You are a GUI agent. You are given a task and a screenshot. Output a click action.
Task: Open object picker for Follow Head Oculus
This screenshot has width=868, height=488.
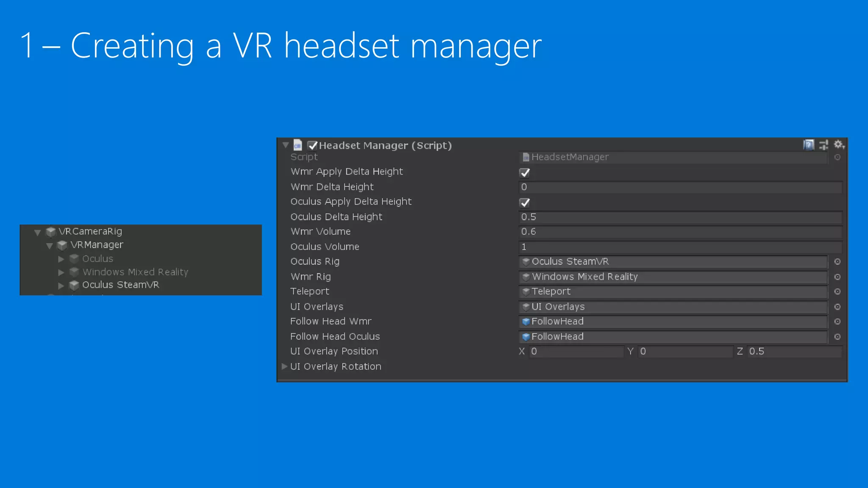point(837,337)
